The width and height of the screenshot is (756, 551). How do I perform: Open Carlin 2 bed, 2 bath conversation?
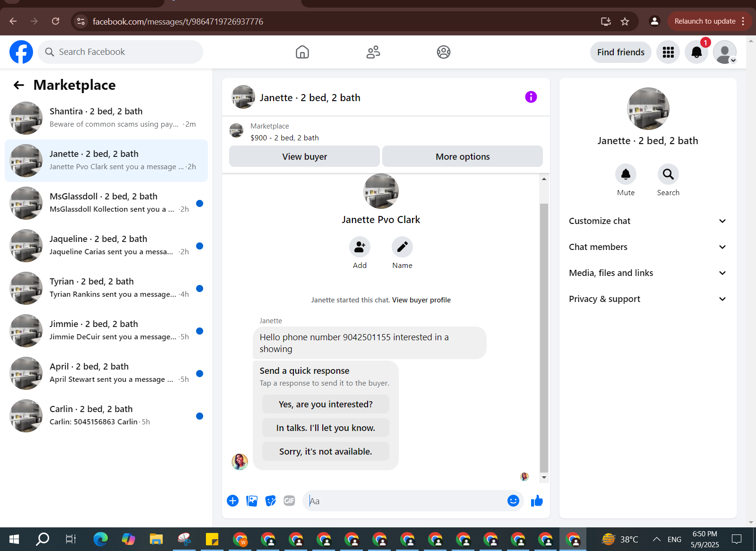click(106, 416)
